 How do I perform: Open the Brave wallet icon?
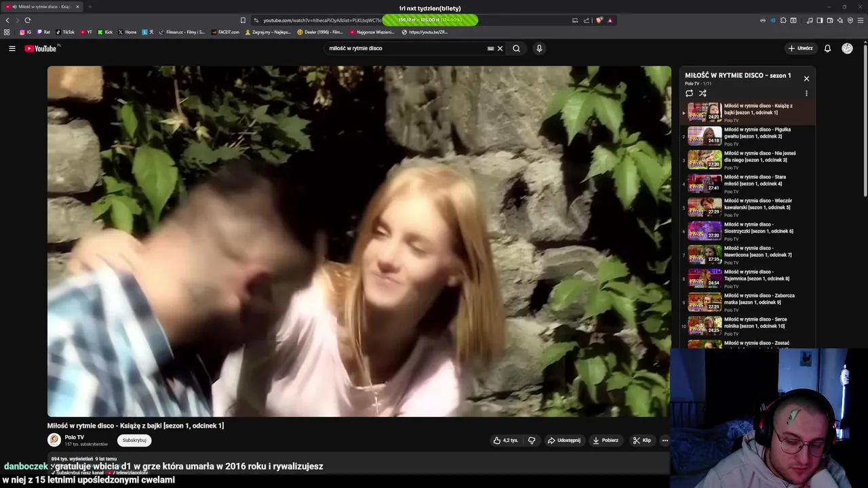(830, 20)
